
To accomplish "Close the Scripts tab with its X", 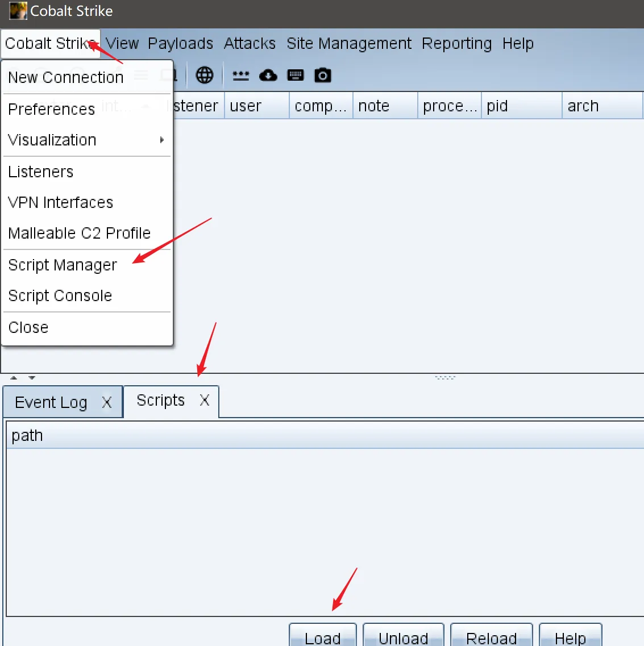I will 205,400.
